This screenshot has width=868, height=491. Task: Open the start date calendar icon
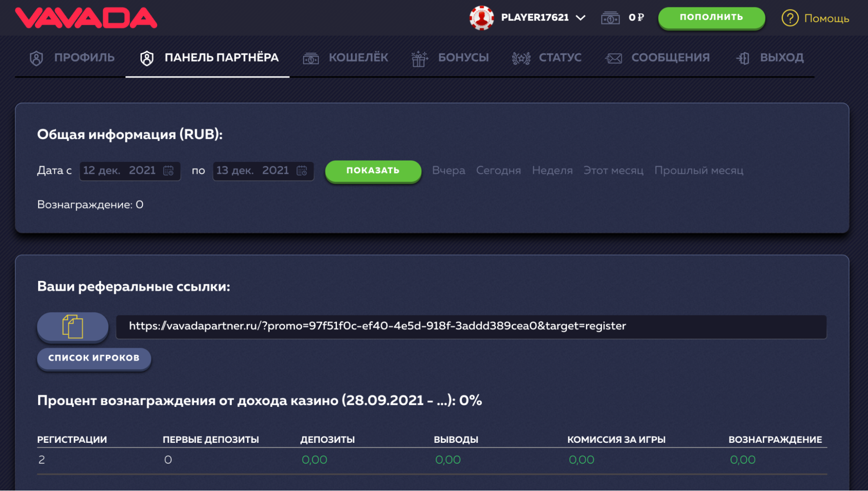click(168, 171)
